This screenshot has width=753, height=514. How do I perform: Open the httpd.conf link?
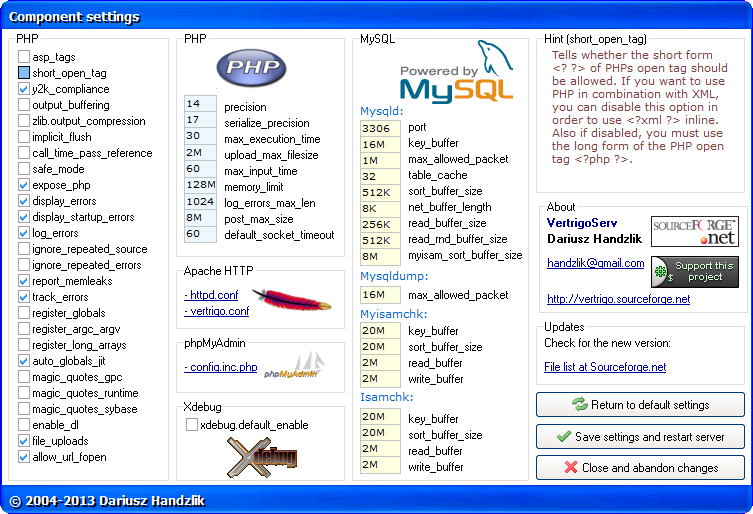point(211,295)
